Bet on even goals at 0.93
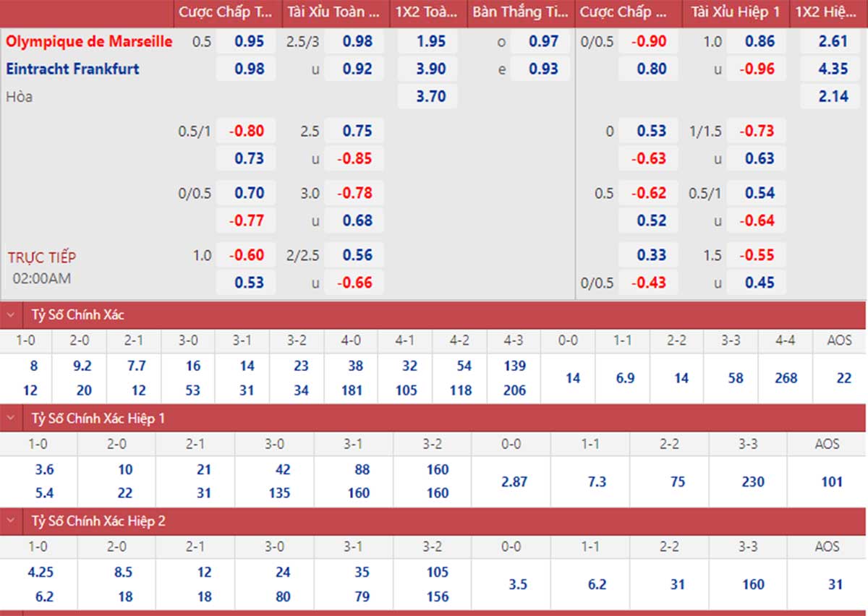The image size is (868, 616). pyautogui.click(x=543, y=69)
